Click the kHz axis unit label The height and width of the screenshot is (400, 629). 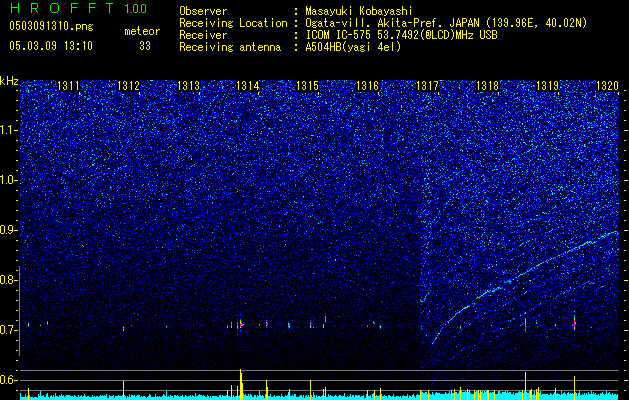click(x=9, y=81)
